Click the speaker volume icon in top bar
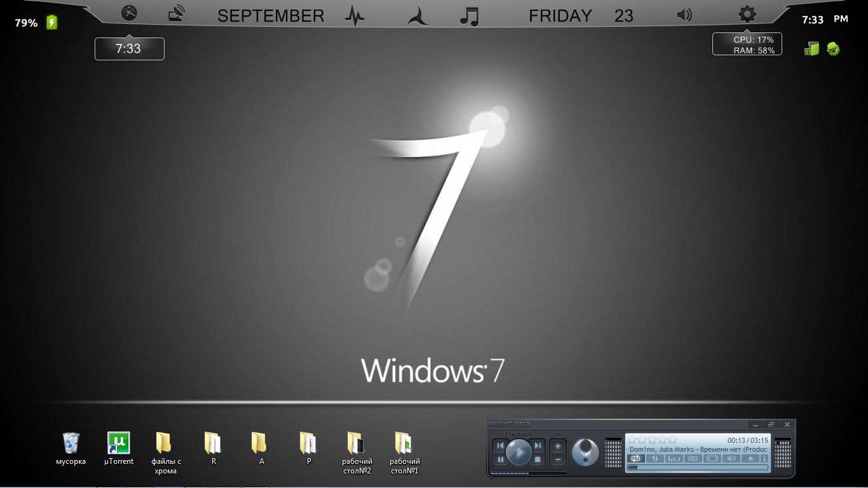Screen dimensions: 868x488 tap(684, 15)
